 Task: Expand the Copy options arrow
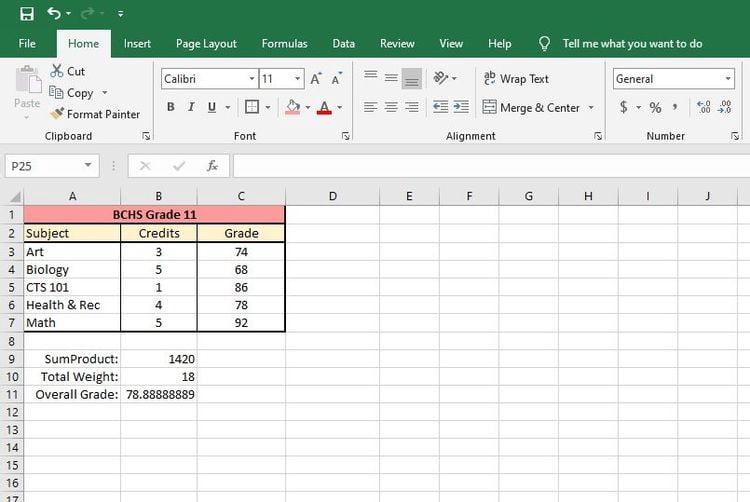click(105, 93)
